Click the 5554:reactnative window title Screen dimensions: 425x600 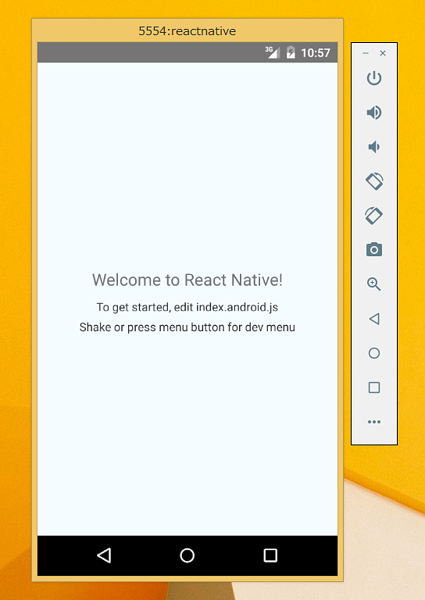[187, 31]
